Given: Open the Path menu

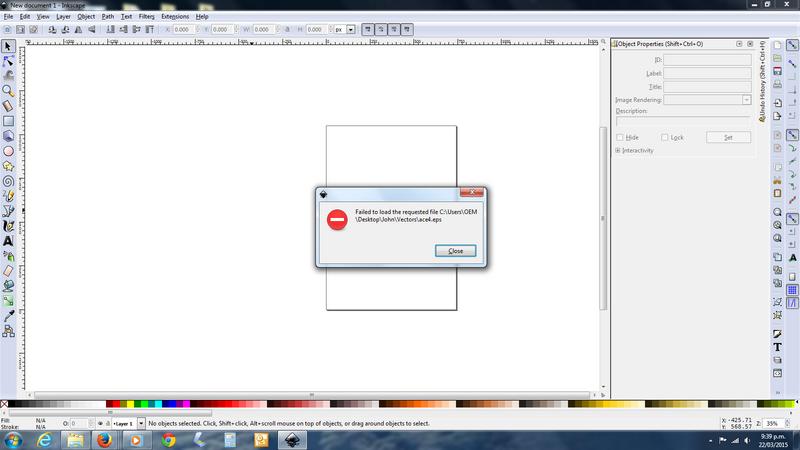Looking at the screenshot, I should click(108, 16).
